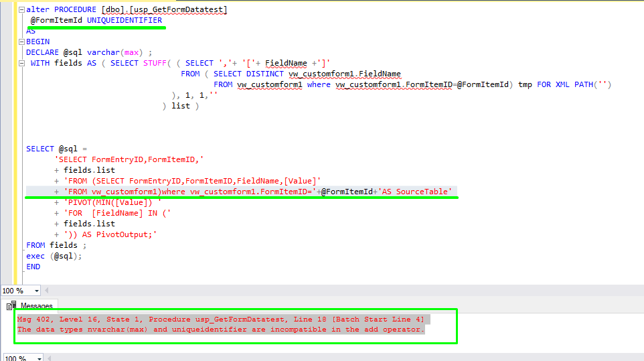Click the FROM fields ; line
Viewport: 644px width, 361px height.
pos(56,245)
